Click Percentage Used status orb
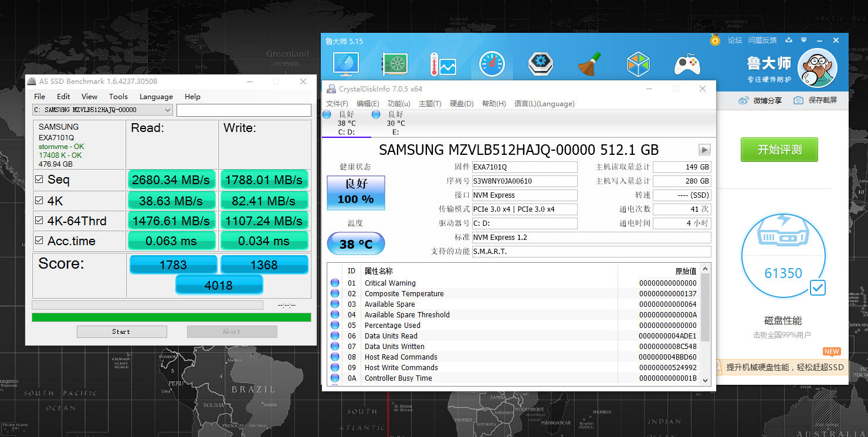The image size is (868, 437). pos(335,325)
